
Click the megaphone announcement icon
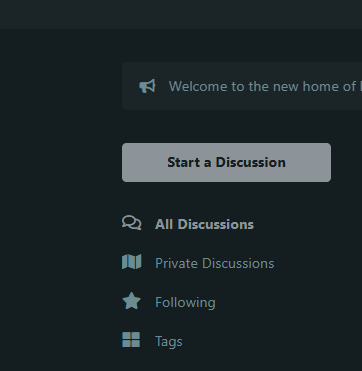147,86
